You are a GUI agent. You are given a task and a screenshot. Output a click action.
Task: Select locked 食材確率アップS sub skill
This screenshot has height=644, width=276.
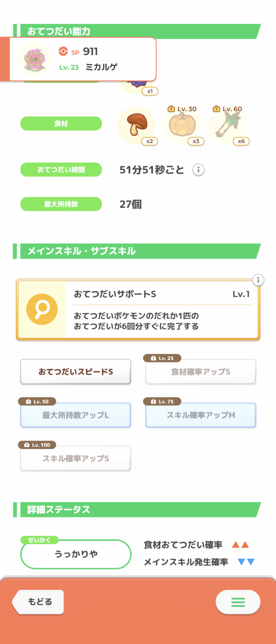[x=201, y=372]
